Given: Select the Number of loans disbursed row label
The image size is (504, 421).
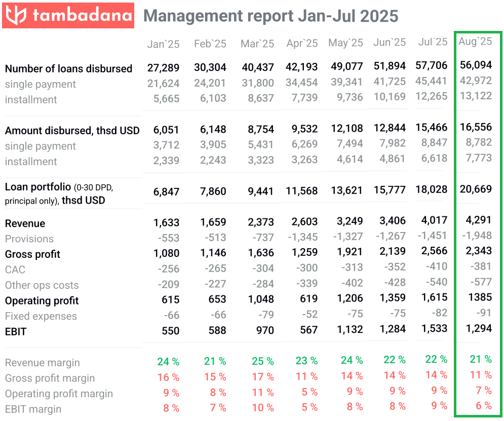Looking at the screenshot, I should coord(68,68).
